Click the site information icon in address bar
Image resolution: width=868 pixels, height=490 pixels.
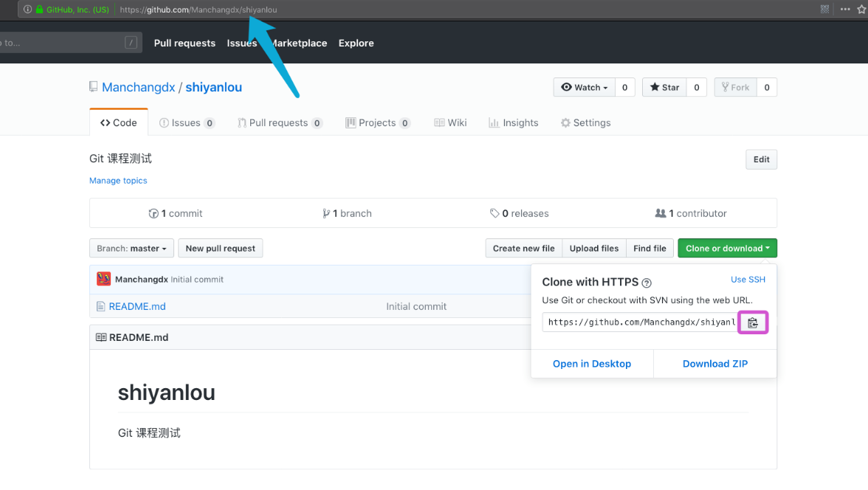(28, 10)
